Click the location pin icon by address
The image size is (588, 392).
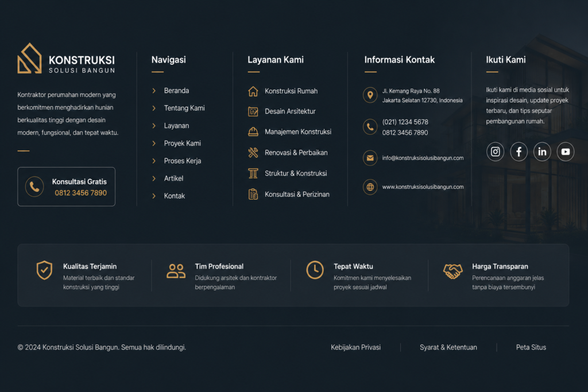(x=370, y=95)
